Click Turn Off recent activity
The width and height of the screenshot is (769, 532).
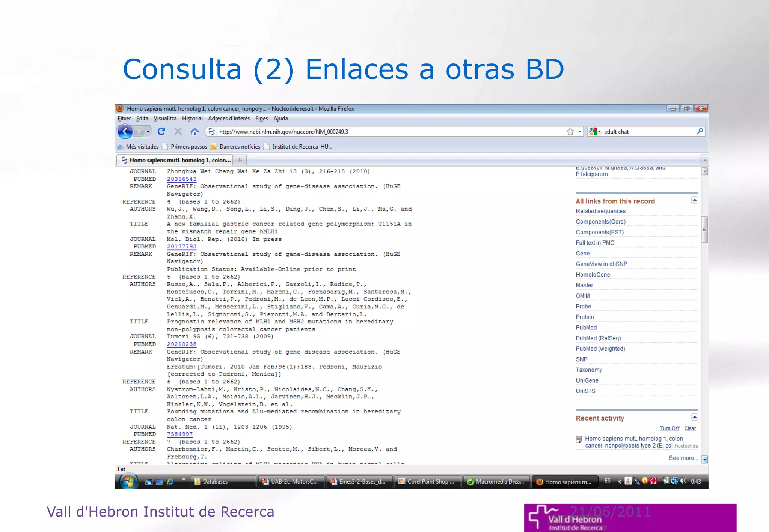pos(669,428)
